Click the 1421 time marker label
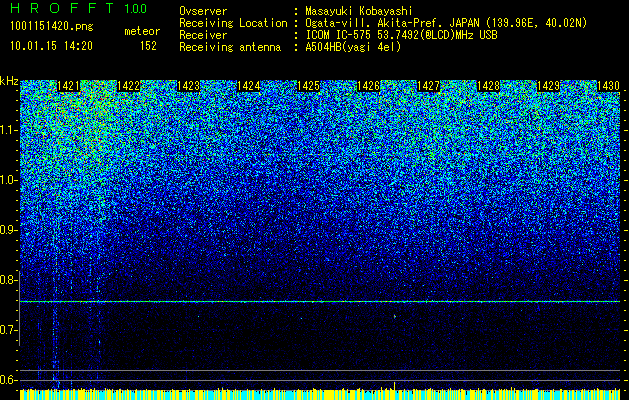Image resolution: width=629 pixels, height=400 pixels. click(x=69, y=86)
